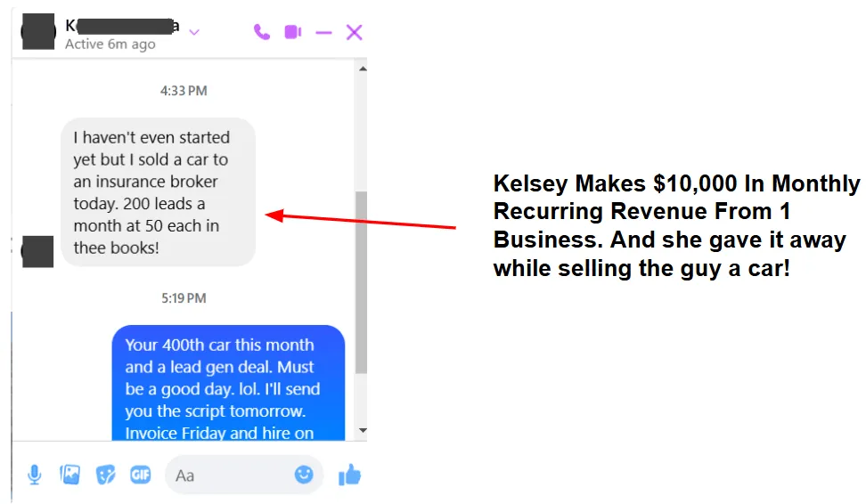Close the chat window

point(354,33)
